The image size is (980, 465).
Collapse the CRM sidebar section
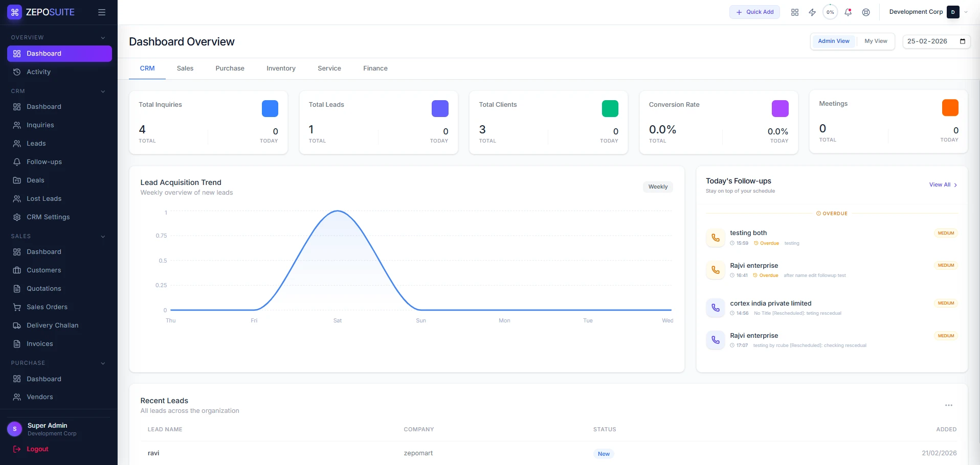click(103, 91)
